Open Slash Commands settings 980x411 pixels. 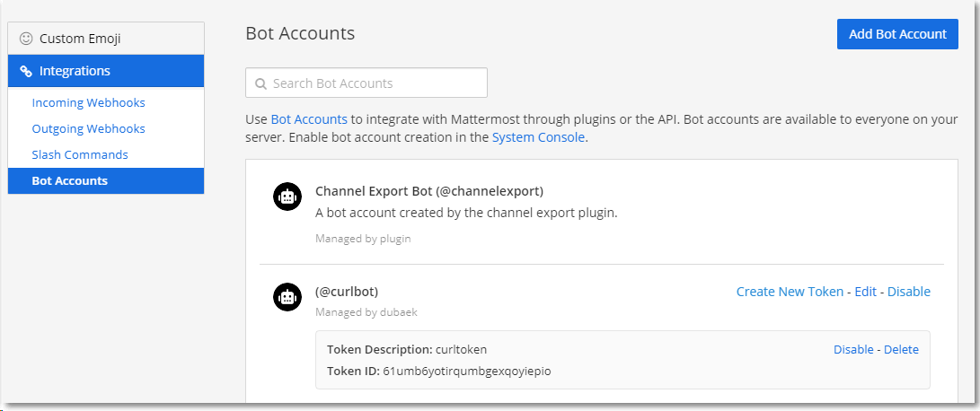point(80,154)
